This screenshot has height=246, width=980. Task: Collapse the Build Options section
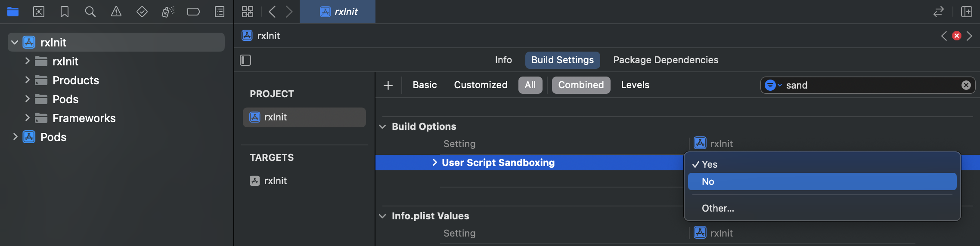(x=382, y=126)
